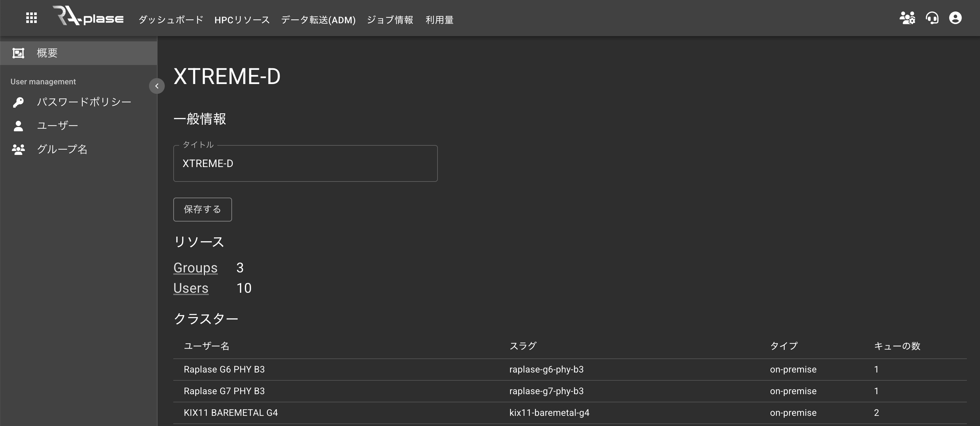This screenshot has width=980, height=426.
Task: Open the support headset icon
Action: pyautogui.click(x=932, y=18)
